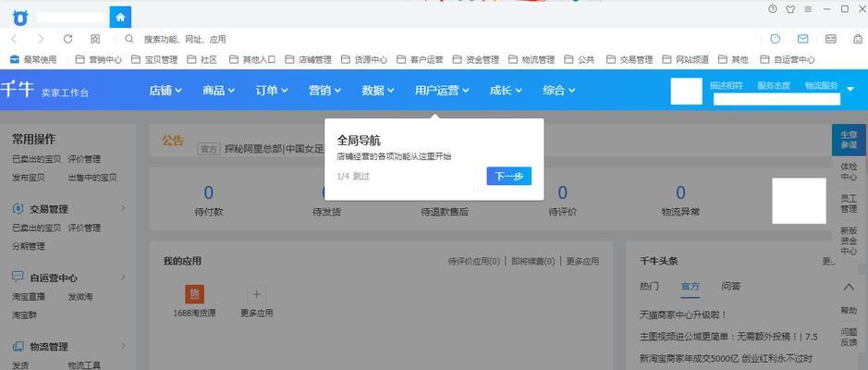Image resolution: width=868 pixels, height=370 pixels.
Task: Open the hamburger menu in title bar
Action: click(x=808, y=9)
